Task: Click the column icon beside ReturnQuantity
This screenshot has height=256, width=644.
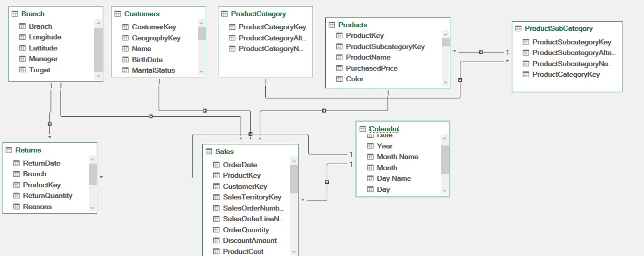Action: coord(16,196)
